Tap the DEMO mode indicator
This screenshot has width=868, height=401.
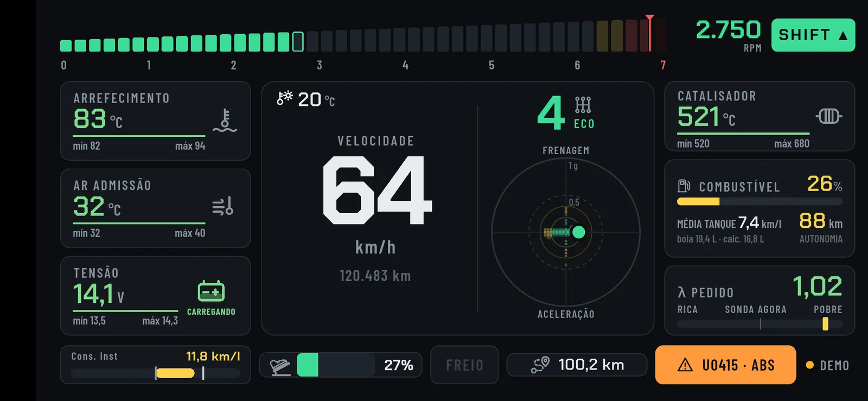click(x=828, y=365)
